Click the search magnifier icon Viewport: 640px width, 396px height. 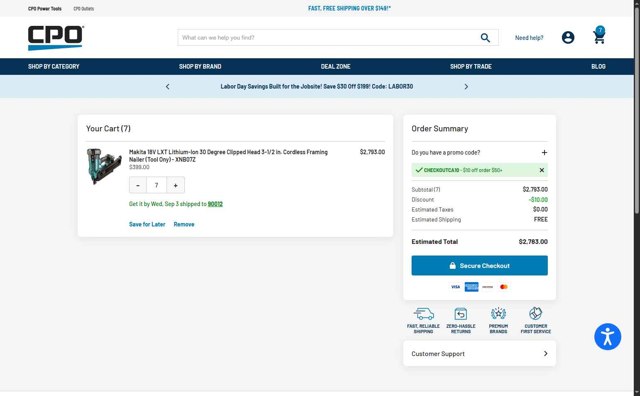485,38
